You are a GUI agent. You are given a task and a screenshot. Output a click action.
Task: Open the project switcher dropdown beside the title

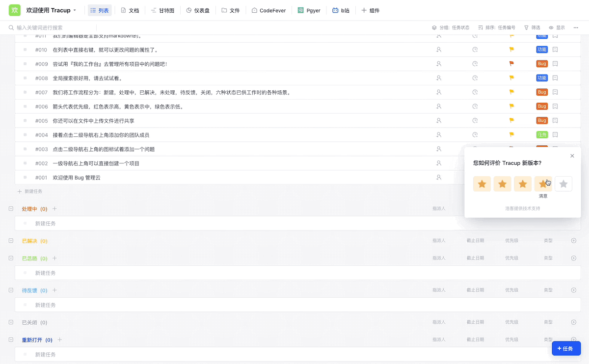pyautogui.click(x=76, y=10)
